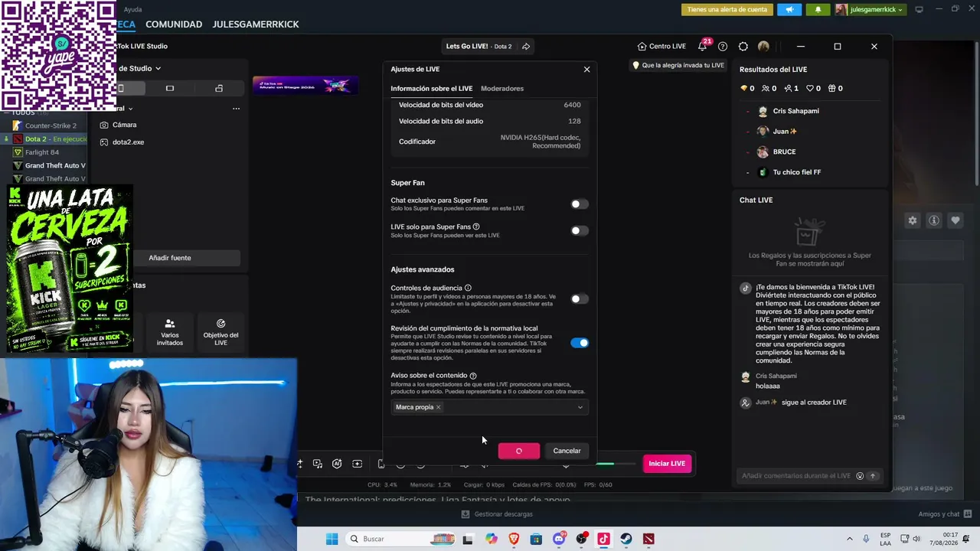Image resolution: width=980 pixels, height=551 pixels.
Task: Open Windows Start menu
Action: (332, 539)
